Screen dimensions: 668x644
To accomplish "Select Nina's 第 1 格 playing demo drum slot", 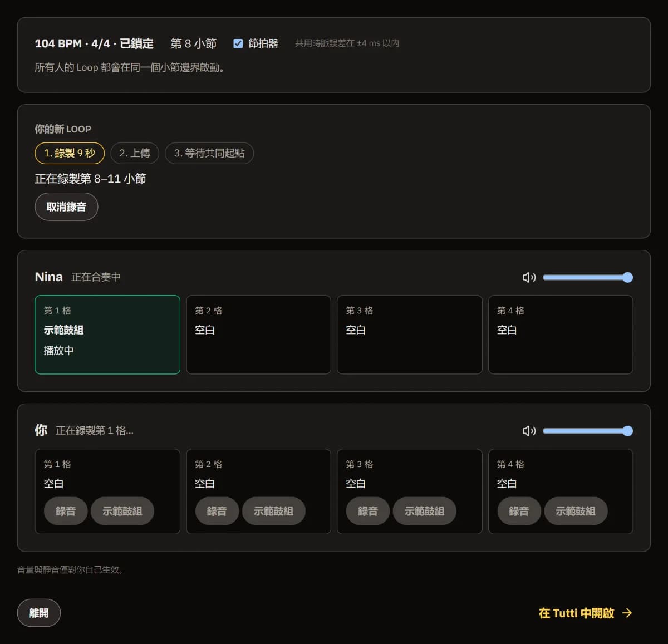I will click(x=107, y=335).
